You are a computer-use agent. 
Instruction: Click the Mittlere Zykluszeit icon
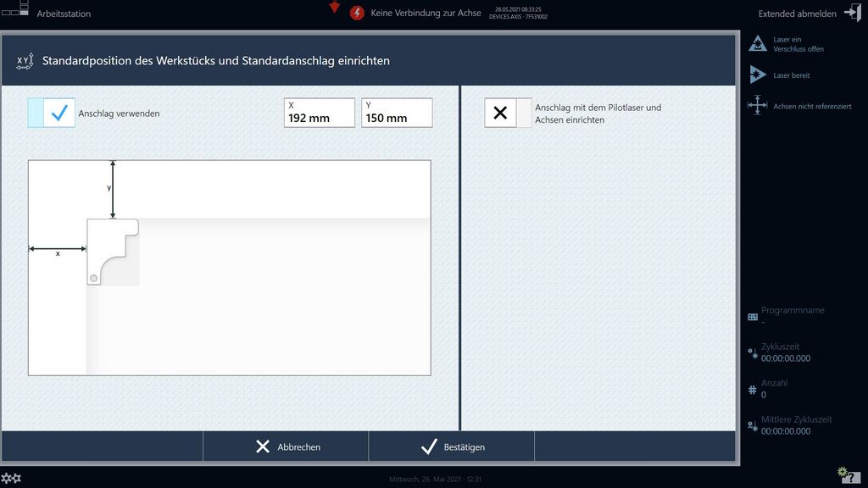[753, 426]
